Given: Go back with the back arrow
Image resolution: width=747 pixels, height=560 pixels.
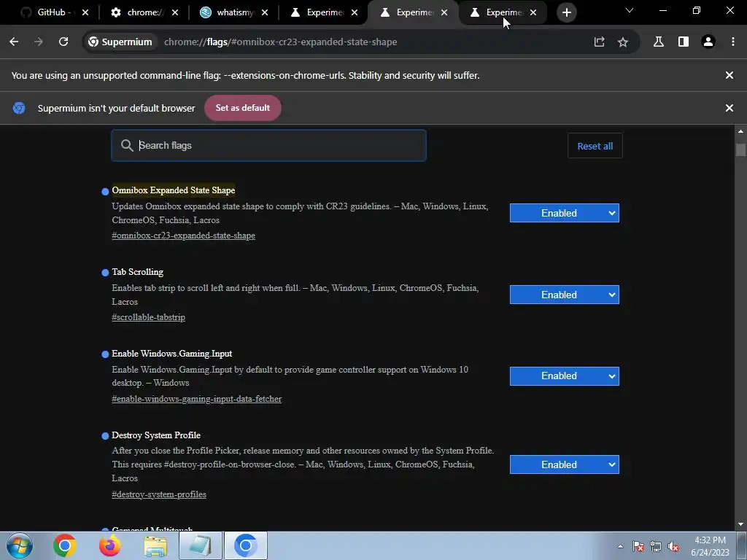Looking at the screenshot, I should point(14,42).
